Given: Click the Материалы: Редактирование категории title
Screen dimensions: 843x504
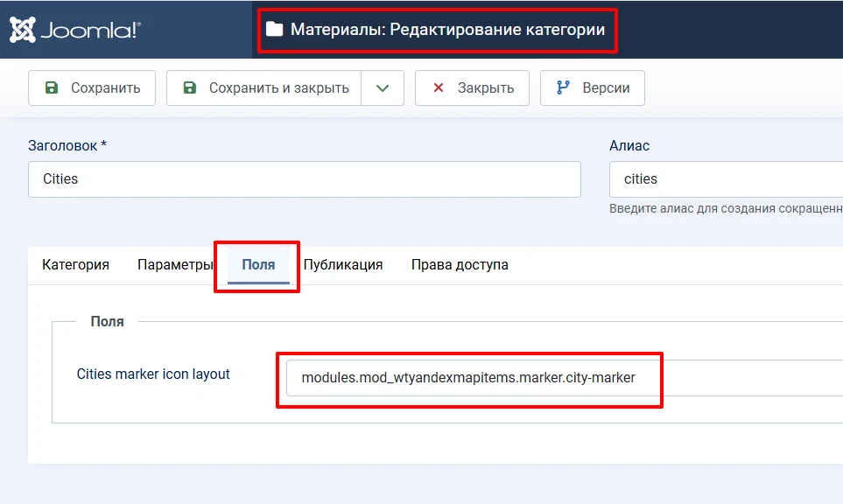Looking at the screenshot, I should pyautogui.click(x=448, y=30).
